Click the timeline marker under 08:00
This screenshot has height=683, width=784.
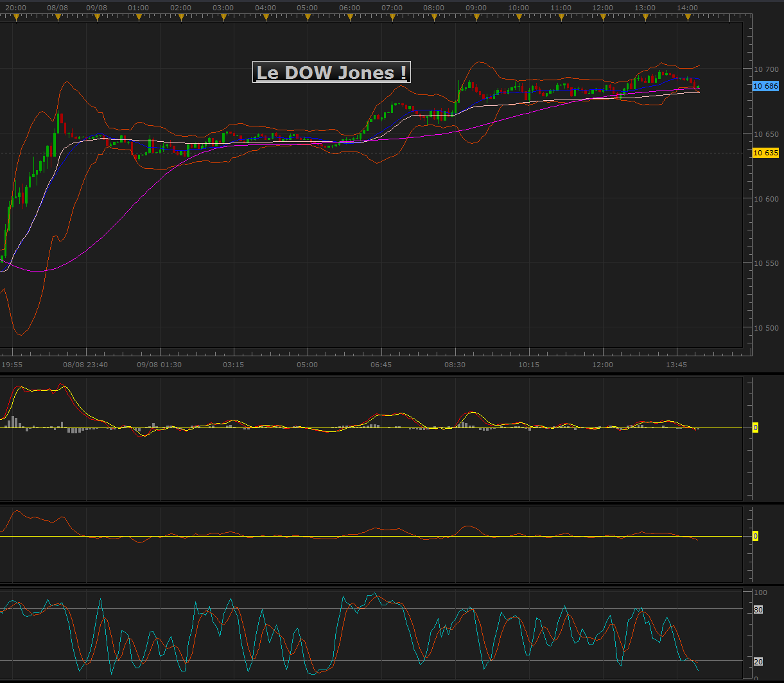tap(434, 17)
